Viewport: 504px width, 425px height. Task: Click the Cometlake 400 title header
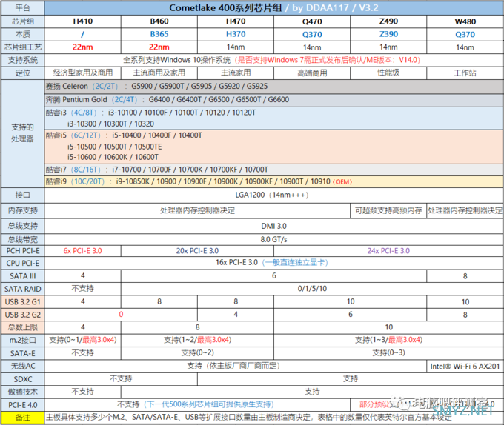pyautogui.click(x=273, y=7)
